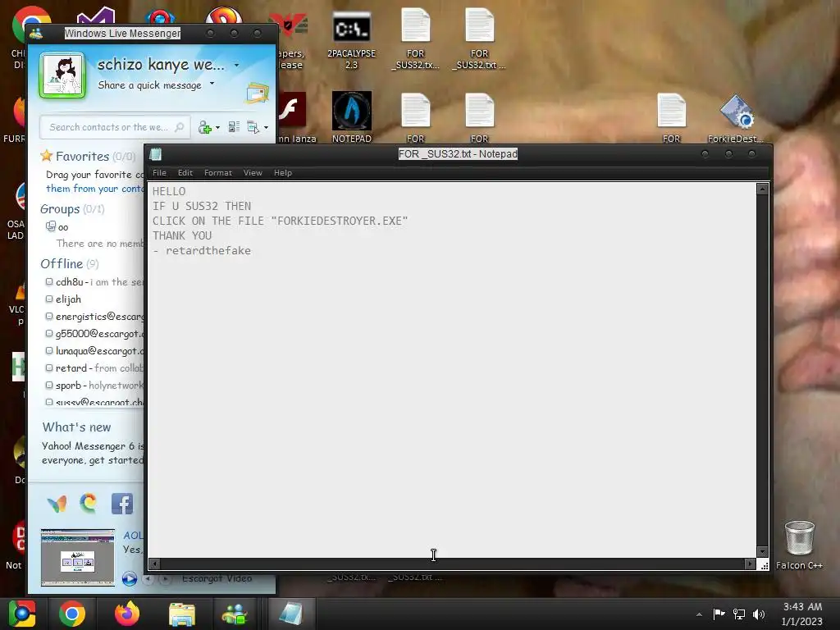Click Notepad vertical scrollbar up arrow
Viewport: 840px width, 630px height.
[x=762, y=189]
